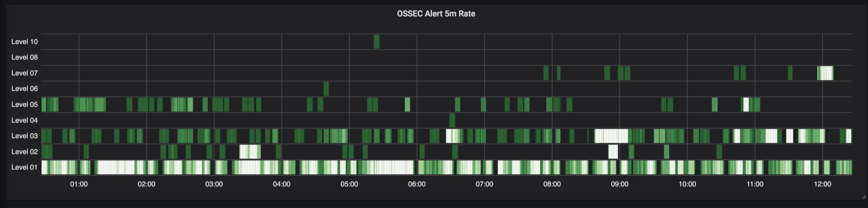Viewport: 868px width, 208px height.
Task: Click the Level 03 row label
Action: pos(25,136)
